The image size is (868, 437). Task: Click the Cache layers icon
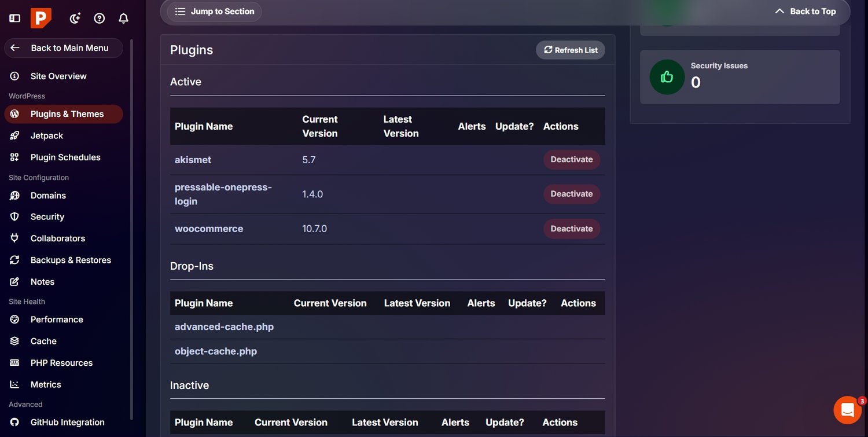click(x=14, y=341)
